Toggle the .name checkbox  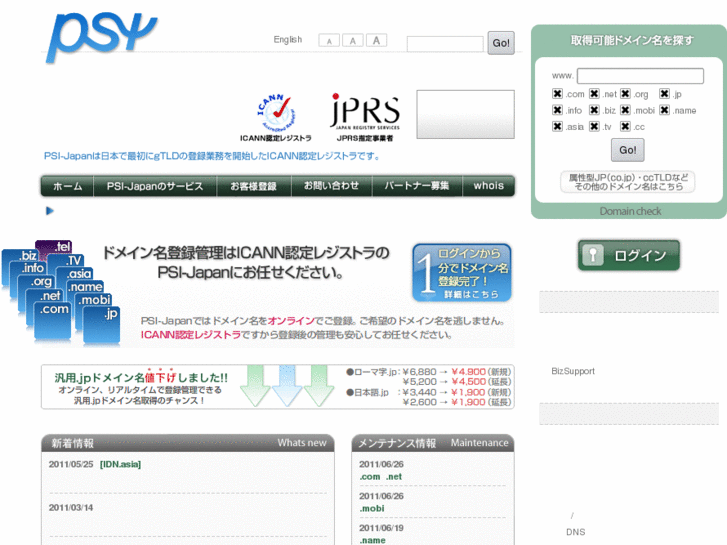(664, 110)
